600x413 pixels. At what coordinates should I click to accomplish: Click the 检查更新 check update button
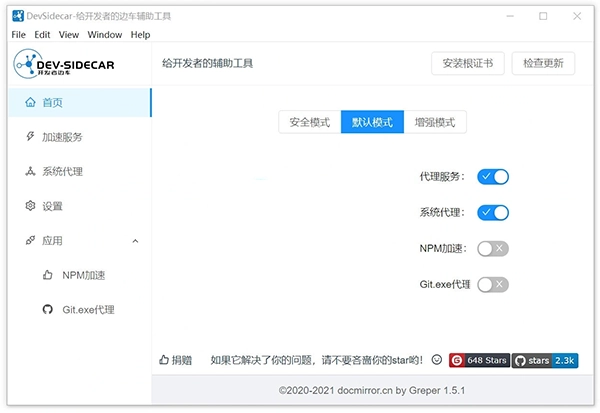[x=543, y=63]
